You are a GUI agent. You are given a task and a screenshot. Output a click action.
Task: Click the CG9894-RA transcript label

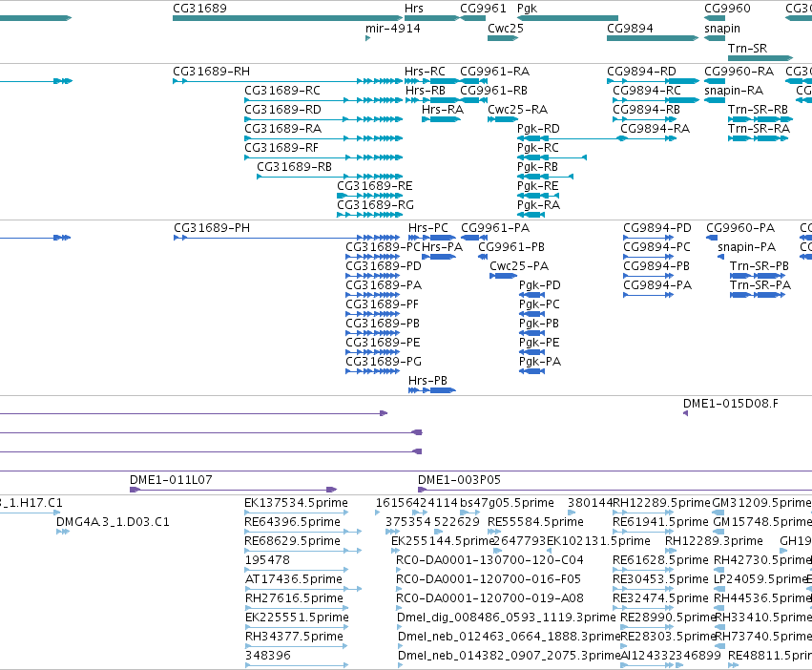click(655, 129)
